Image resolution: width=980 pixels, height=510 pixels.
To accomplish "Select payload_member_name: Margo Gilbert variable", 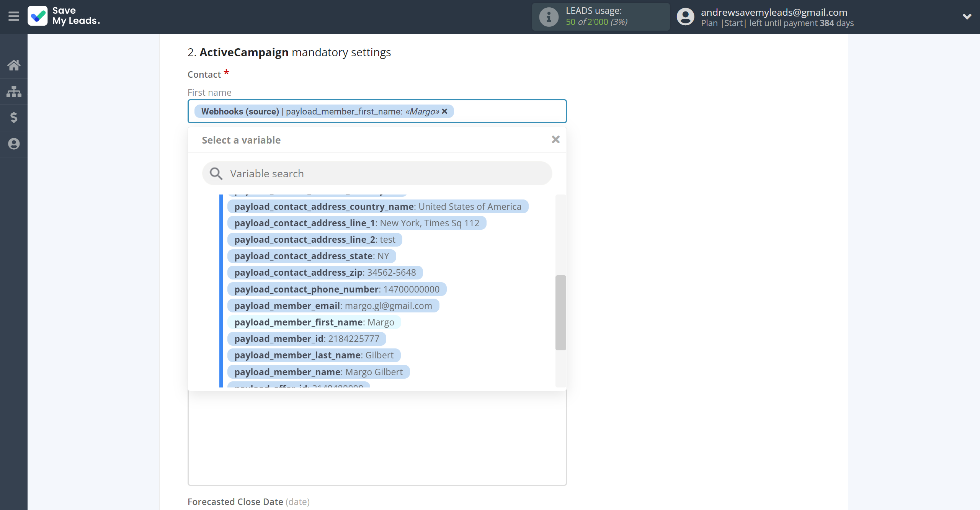I will (318, 372).
